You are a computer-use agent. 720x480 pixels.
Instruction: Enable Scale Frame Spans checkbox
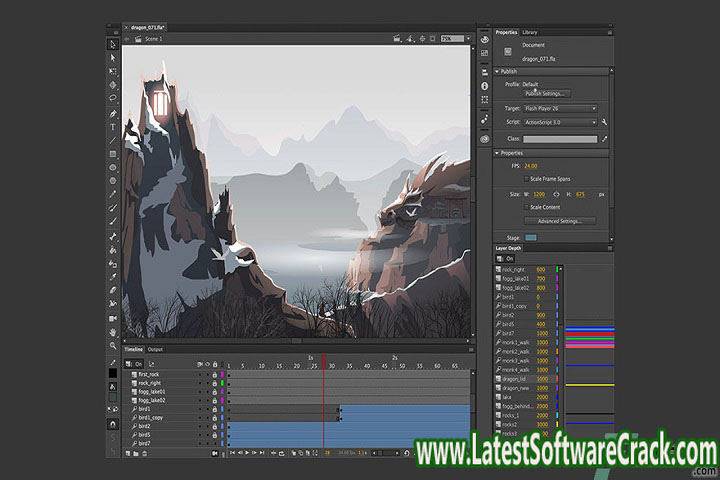pyautogui.click(x=528, y=178)
